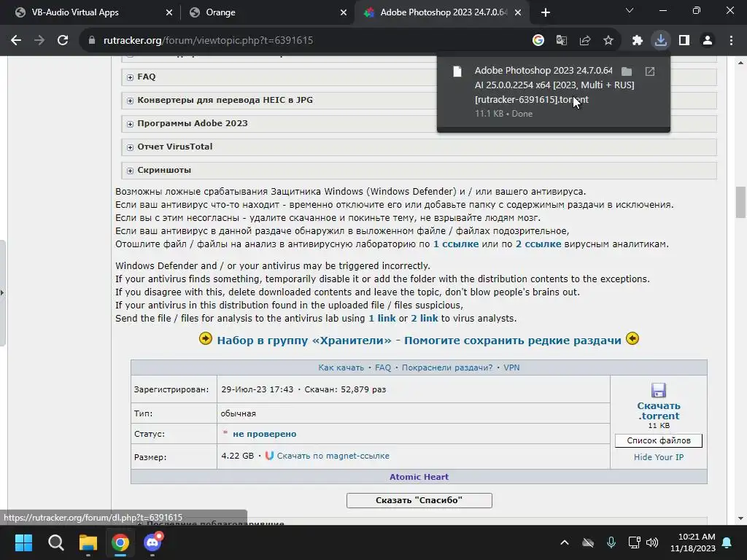Open VPN link in table header
Viewport: 747px width, 560px height.
coord(511,367)
